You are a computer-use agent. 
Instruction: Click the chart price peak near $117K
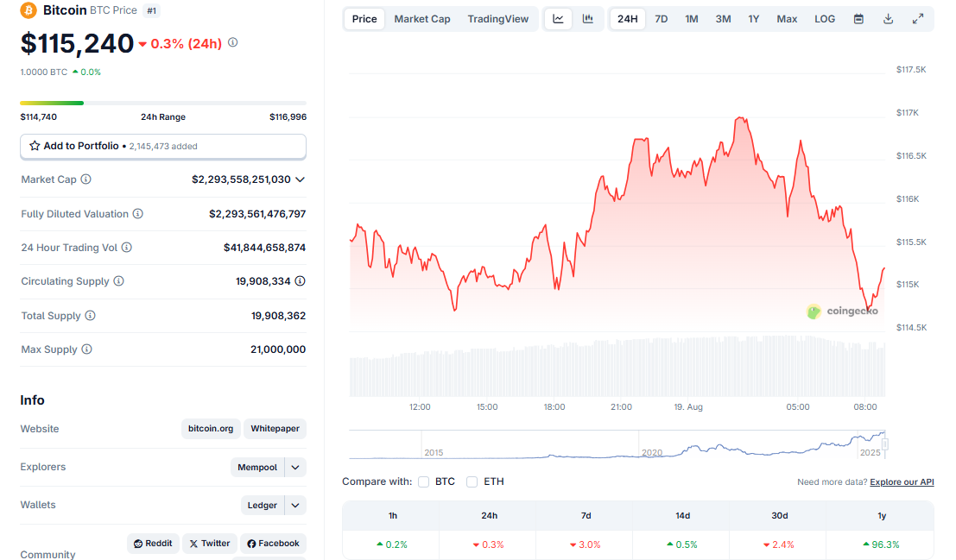741,118
